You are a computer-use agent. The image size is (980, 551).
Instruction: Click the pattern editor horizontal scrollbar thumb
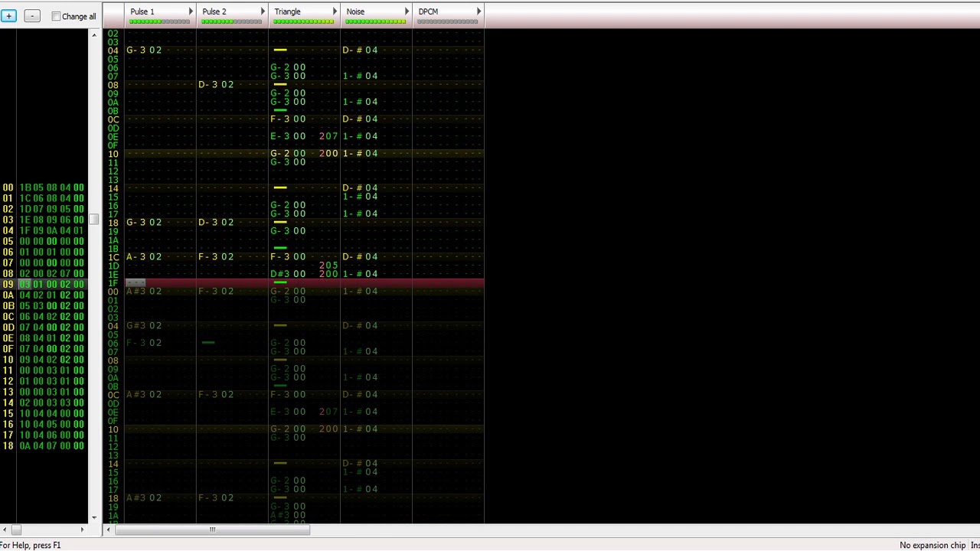(x=212, y=529)
